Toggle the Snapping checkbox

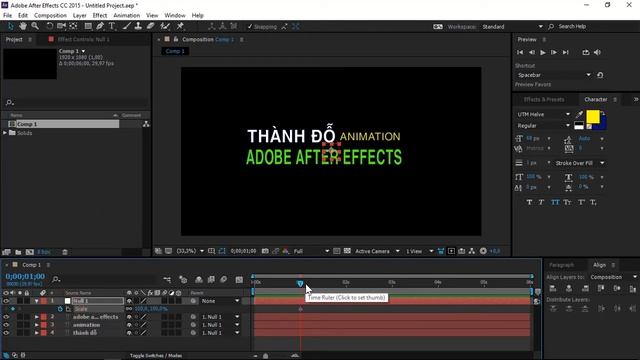tap(250, 27)
